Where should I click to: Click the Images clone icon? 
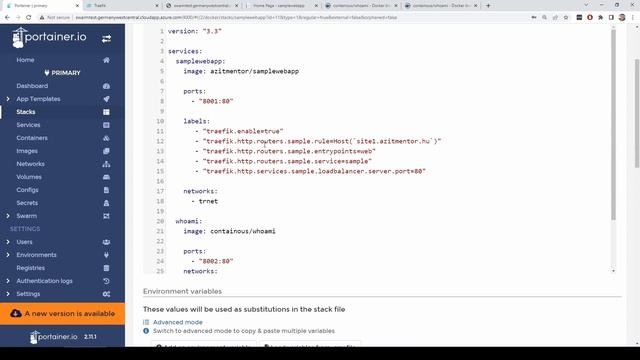106,151
